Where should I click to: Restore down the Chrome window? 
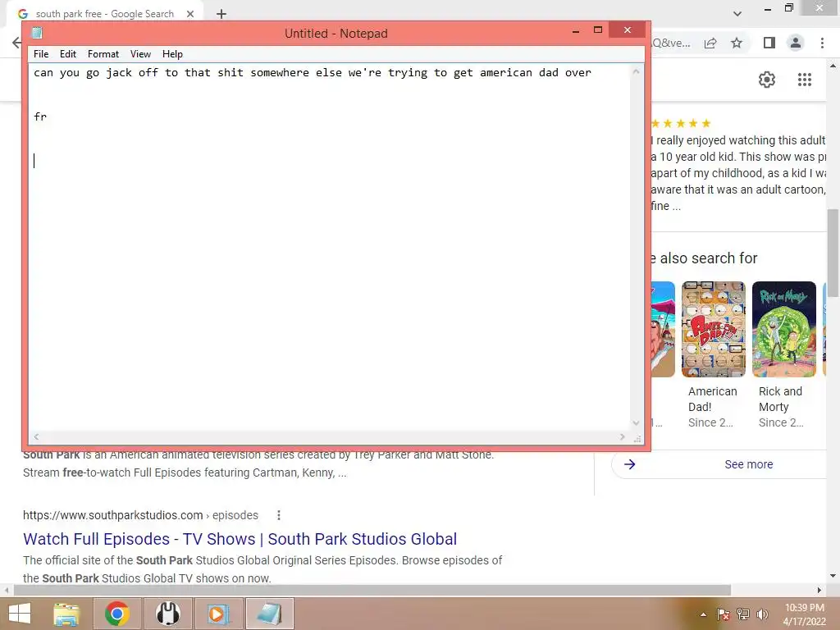tap(789, 8)
